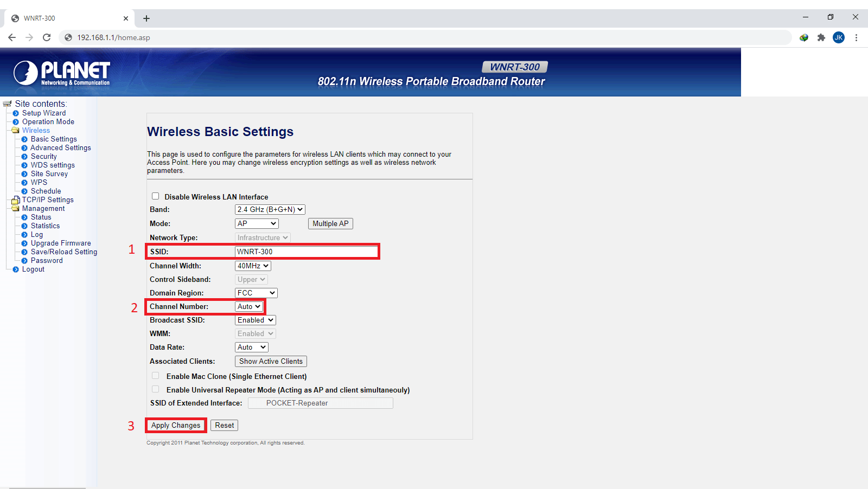Click the Apply Changes button

click(176, 426)
